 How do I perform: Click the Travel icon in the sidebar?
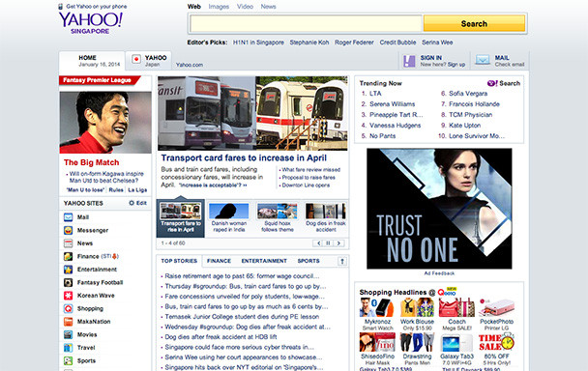68,348
